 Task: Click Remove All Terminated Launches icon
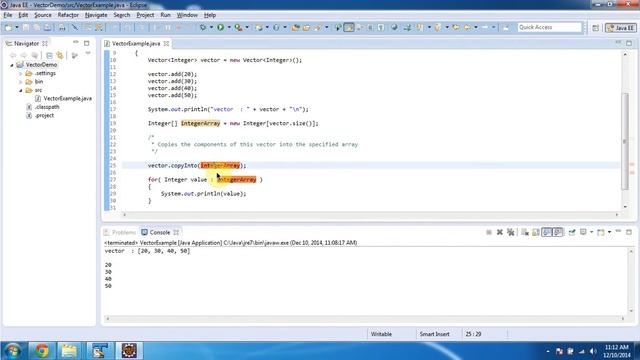click(511, 232)
